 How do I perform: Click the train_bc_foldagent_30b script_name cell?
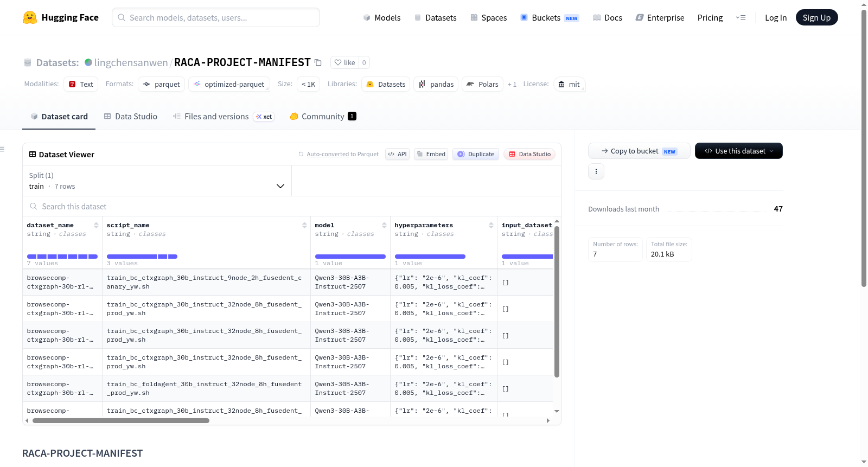click(x=206, y=388)
